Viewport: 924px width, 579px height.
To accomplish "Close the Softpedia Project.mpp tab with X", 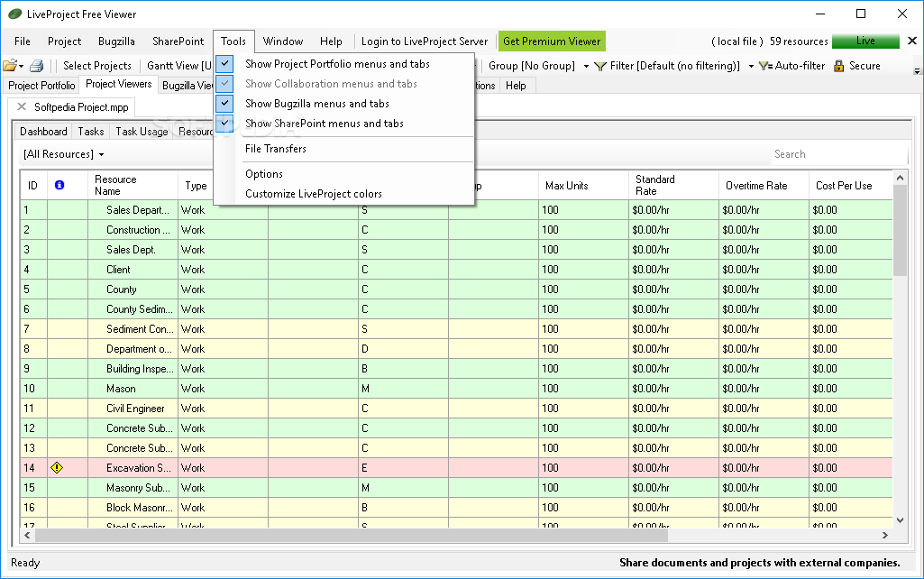I will click(x=22, y=106).
